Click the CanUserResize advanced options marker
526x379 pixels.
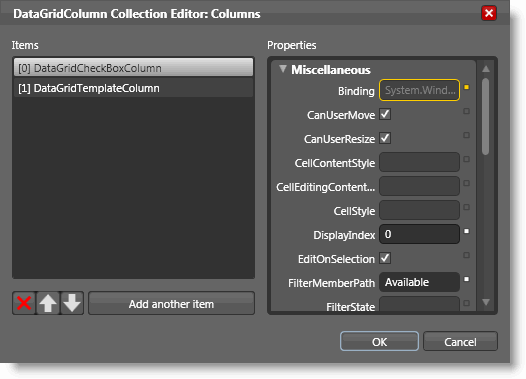coord(466,135)
